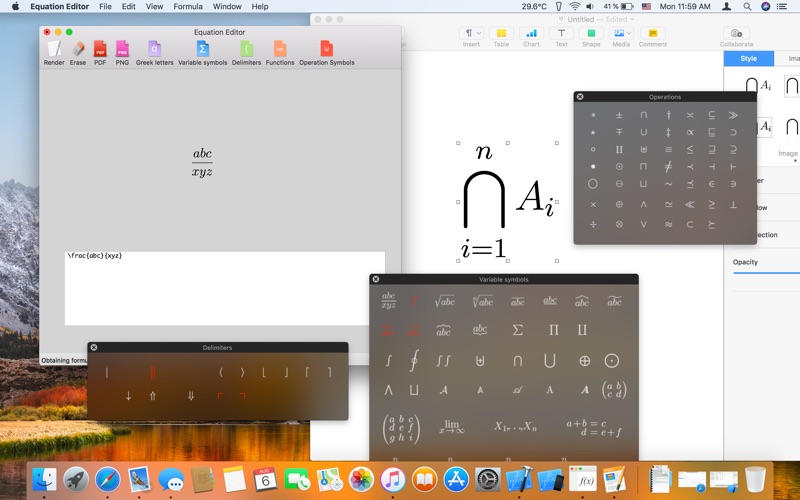Export the equation as PDF
The height and width of the screenshot is (500, 800).
(100, 49)
